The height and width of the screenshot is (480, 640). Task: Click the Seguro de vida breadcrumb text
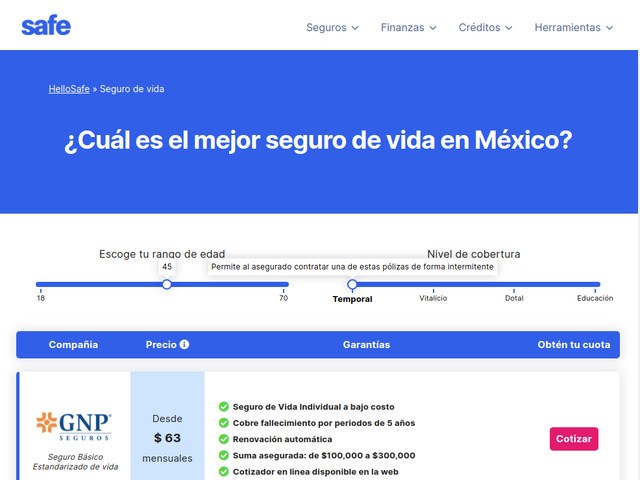pos(132,89)
